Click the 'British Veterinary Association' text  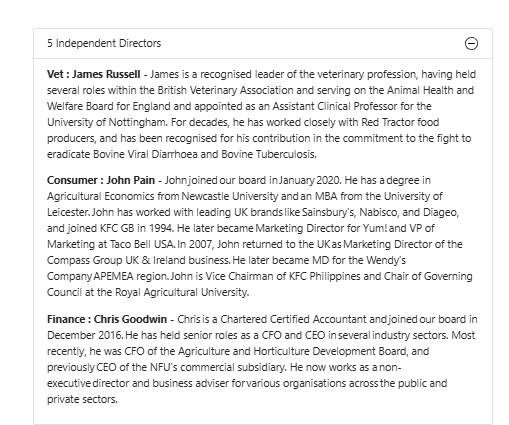pos(225,90)
